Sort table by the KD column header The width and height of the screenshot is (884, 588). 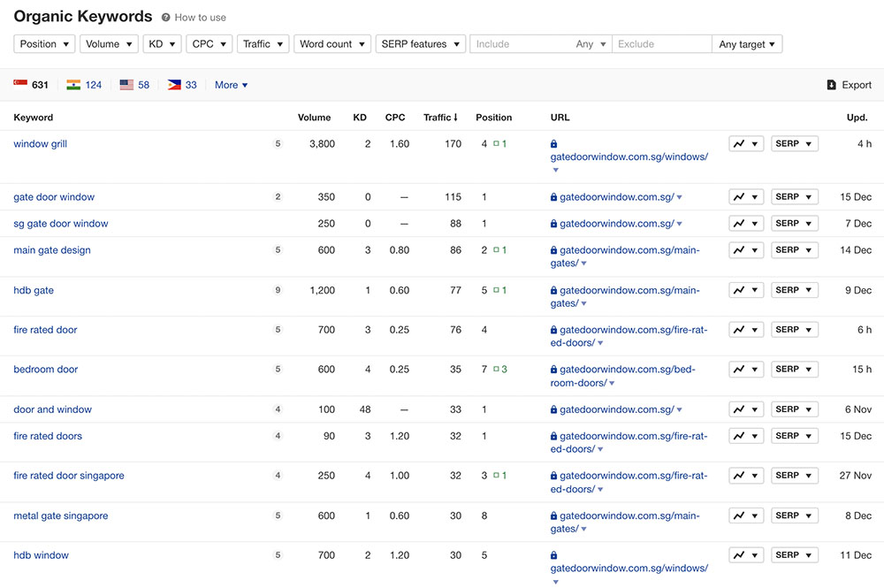click(360, 118)
